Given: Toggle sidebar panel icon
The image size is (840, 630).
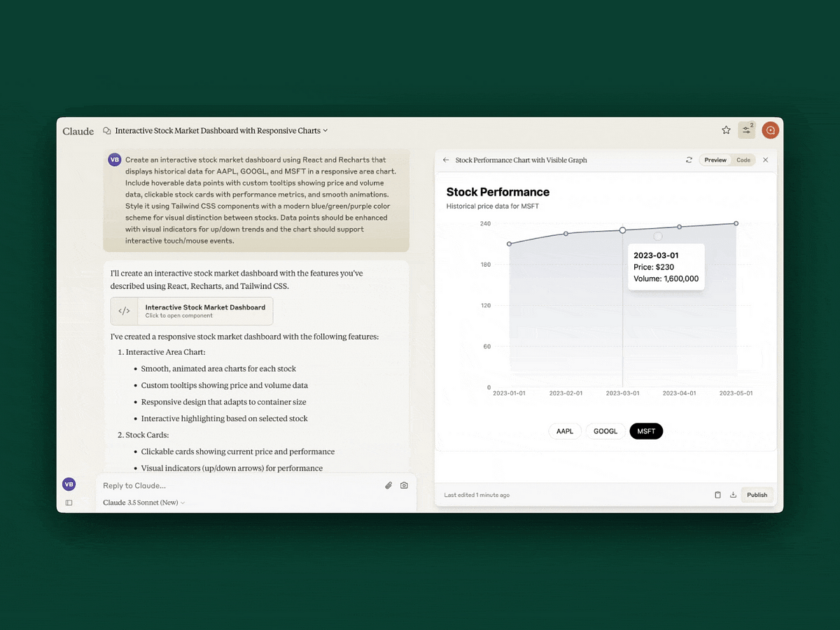Looking at the screenshot, I should (x=69, y=503).
